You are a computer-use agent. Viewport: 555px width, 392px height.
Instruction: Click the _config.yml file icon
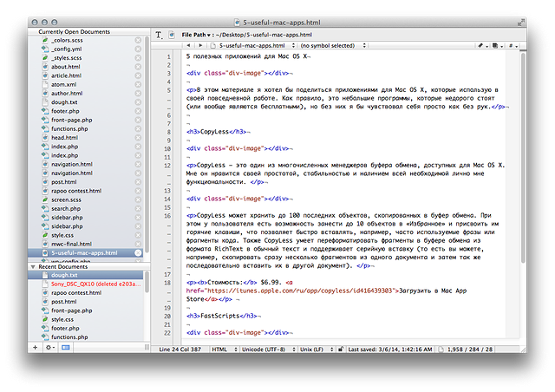tap(45, 49)
